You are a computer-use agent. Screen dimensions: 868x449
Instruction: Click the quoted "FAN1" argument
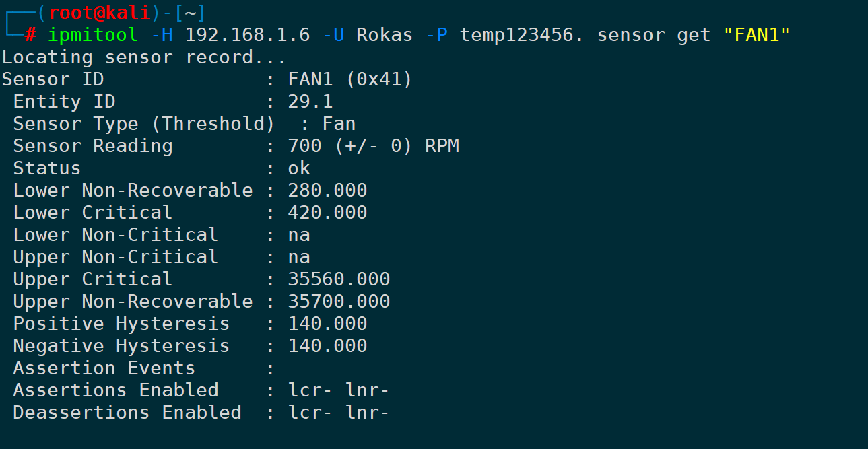point(756,34)
